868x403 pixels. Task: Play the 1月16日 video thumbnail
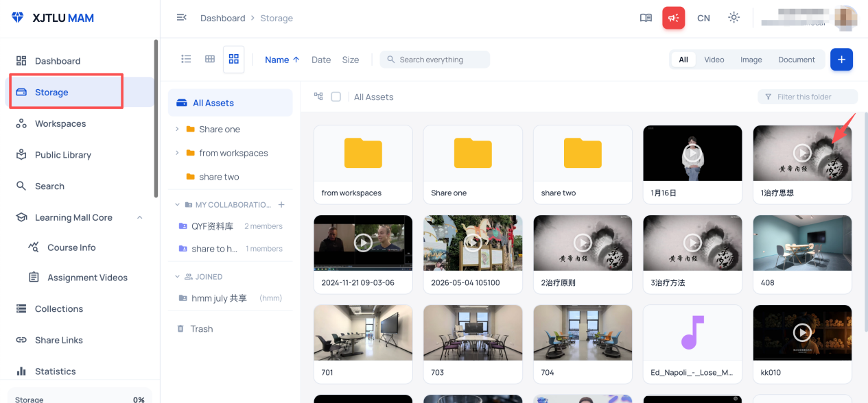click(692, 154)
